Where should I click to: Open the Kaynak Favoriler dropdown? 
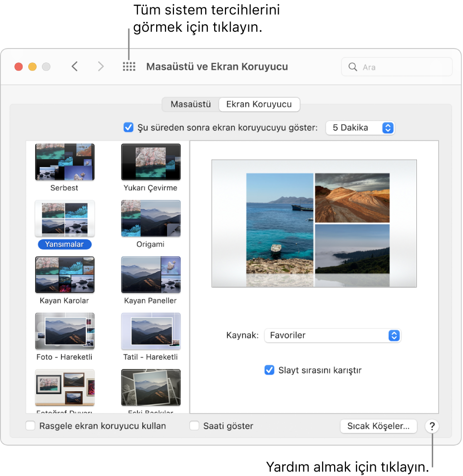[x=333, y=336]
